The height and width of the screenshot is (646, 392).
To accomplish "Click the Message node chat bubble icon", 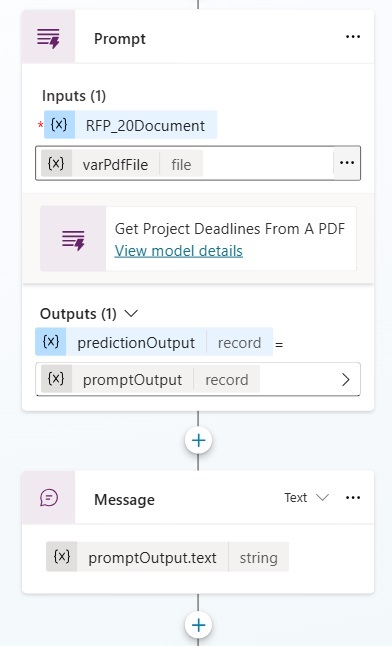I will click(x=49, y=498).
